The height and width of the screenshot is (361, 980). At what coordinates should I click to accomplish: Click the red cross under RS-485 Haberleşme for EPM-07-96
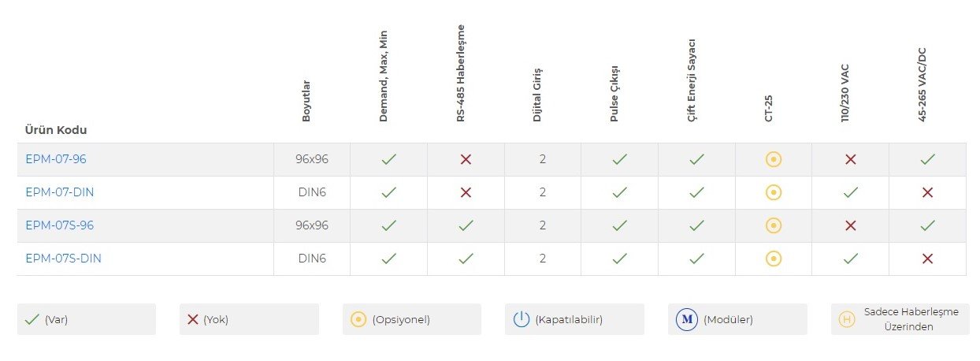[466, 159]
